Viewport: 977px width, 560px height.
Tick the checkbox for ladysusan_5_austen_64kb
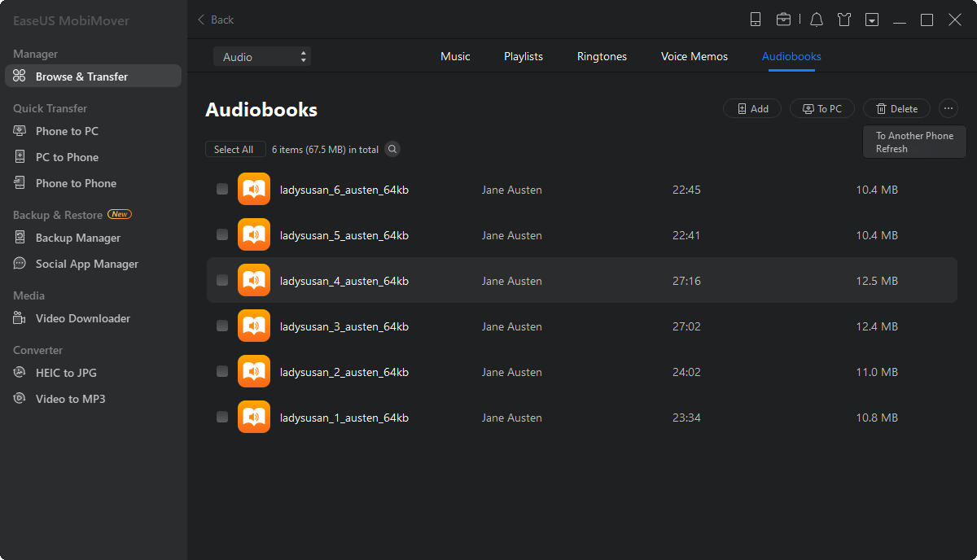tap(222, 235)
